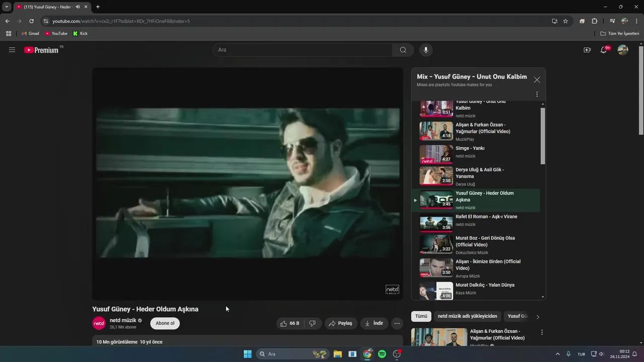
Task: Open Windows Start menu
Action: 248,354
